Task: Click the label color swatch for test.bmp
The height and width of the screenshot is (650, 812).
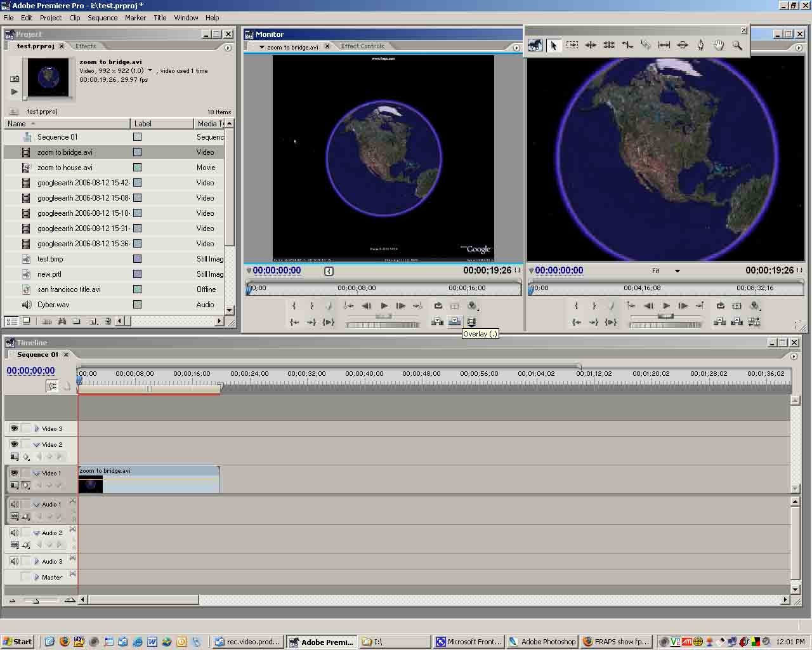Action: (137, 259)
